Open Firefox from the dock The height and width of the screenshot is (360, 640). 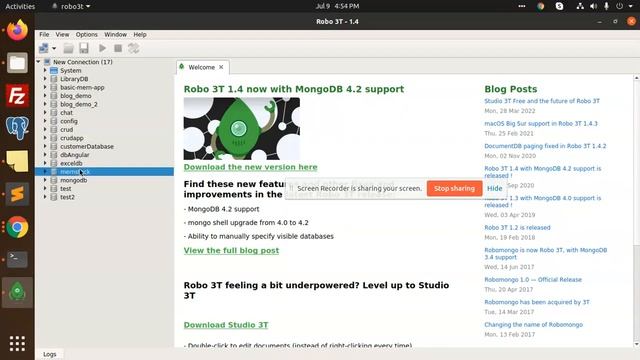pos(17,30)
